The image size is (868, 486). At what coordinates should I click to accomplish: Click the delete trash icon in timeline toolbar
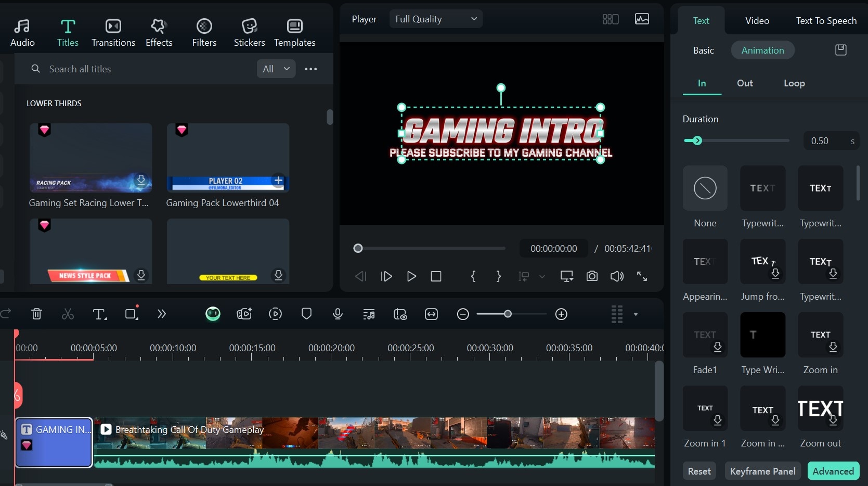tap(36, 314)
